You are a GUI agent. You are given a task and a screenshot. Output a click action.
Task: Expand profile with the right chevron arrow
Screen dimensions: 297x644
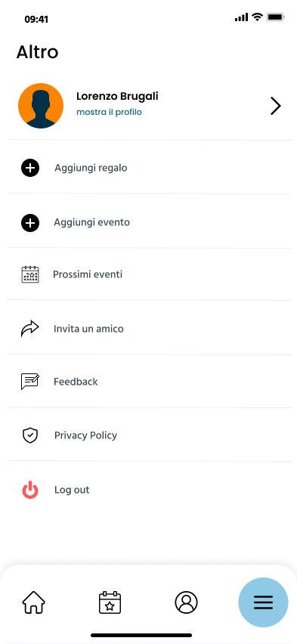276,106
